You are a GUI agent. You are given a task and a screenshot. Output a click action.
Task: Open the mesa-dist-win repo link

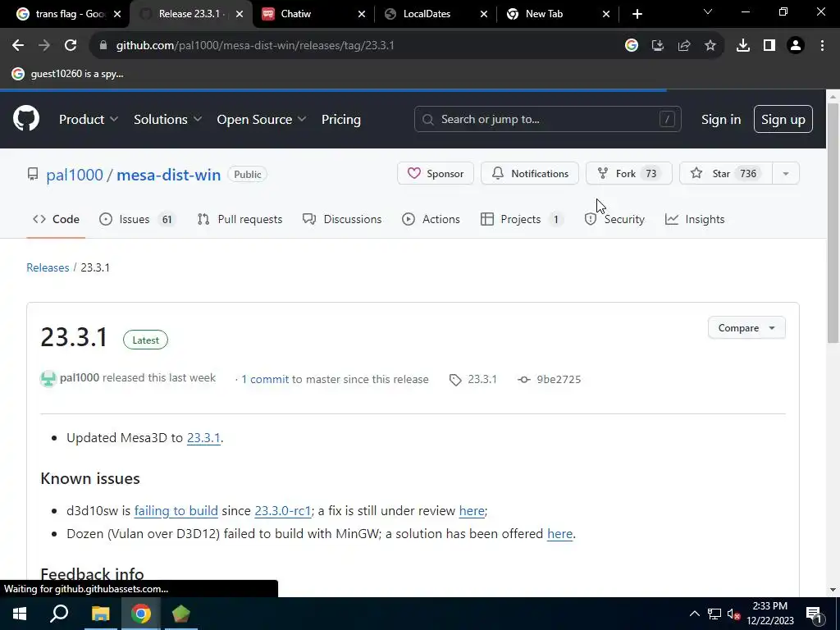point(168,175)
